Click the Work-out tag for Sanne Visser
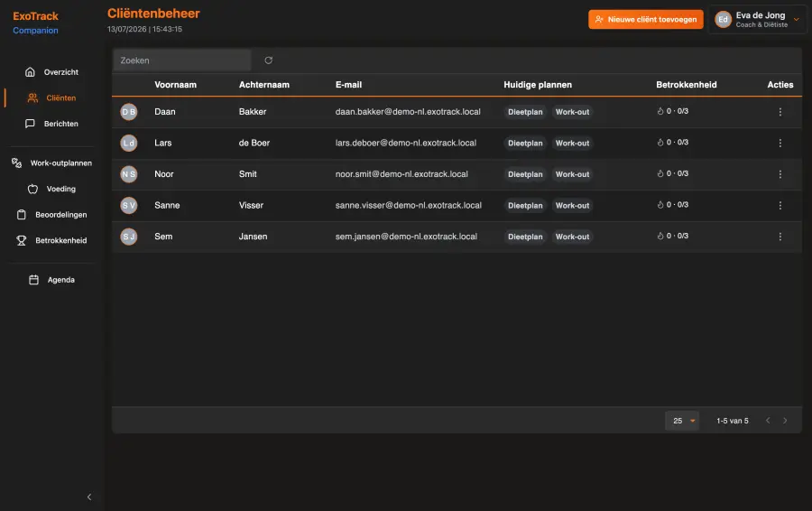Image resolution: width=812 pixels, height=511 pixels. (x=572, y=205)
